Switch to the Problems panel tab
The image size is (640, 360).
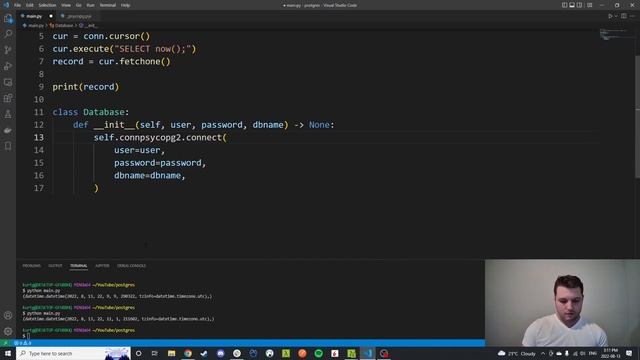[x=31, y=266]
